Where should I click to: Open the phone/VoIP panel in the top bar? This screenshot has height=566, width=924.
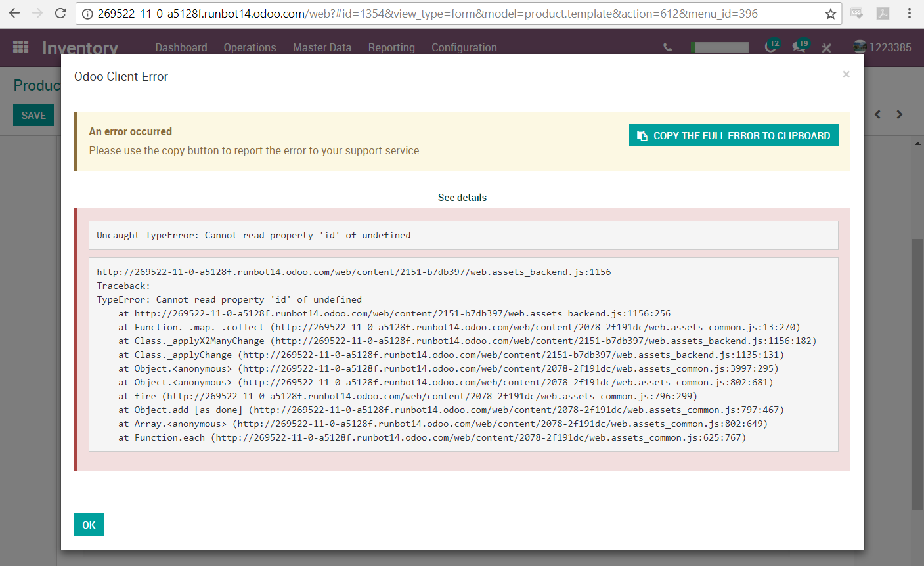667,47
